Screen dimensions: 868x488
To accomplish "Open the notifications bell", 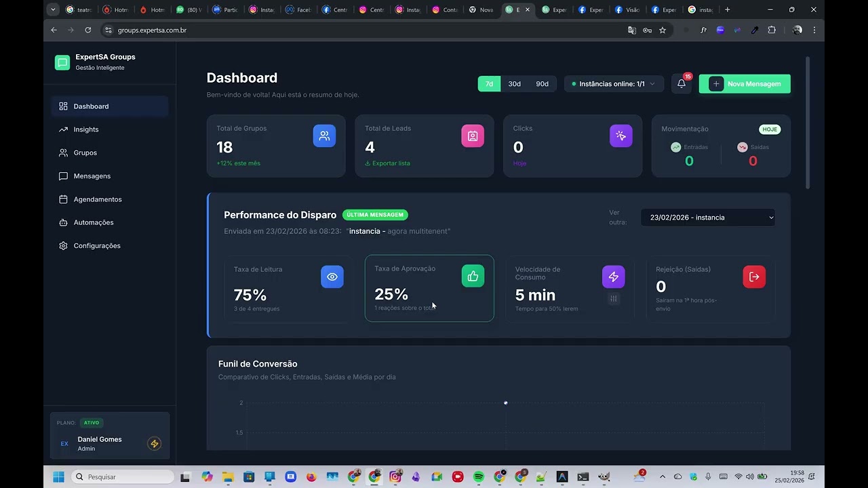I will click(x=682, y=84).
